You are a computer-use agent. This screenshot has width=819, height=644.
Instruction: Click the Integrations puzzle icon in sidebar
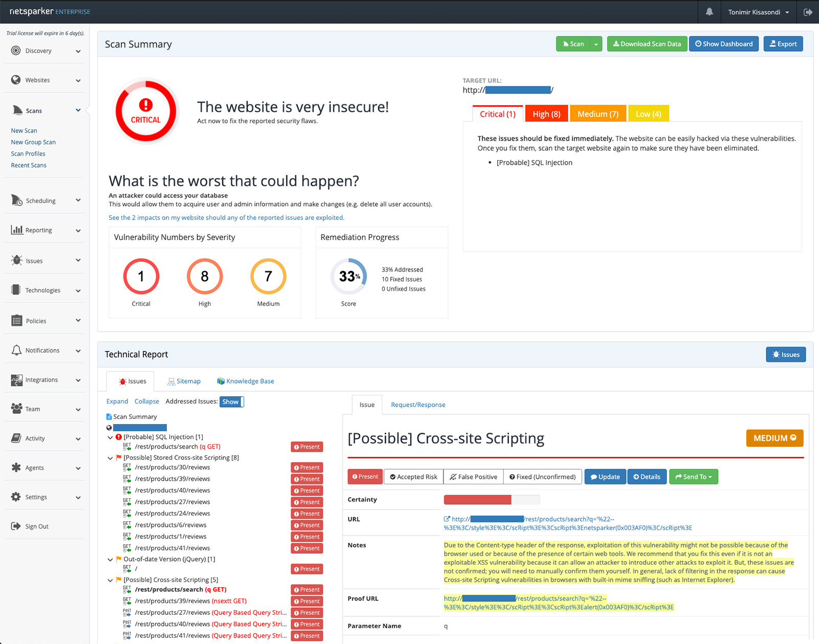[16, 380]
